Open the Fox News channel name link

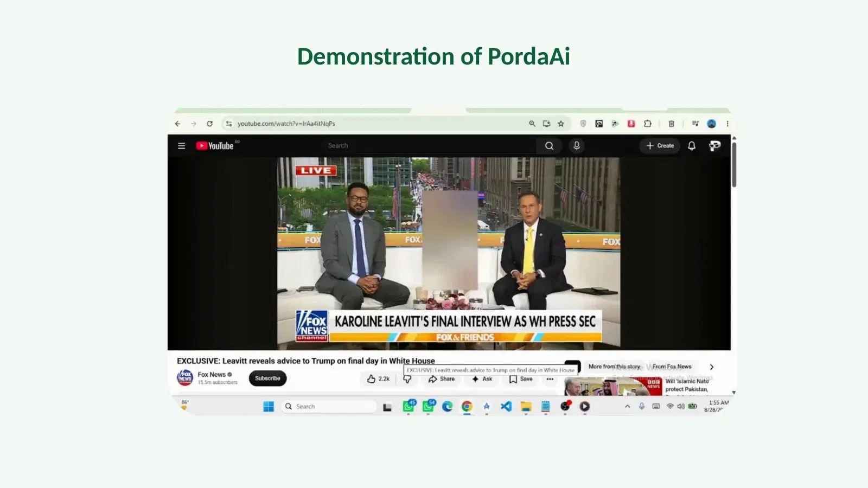(212, 375)
